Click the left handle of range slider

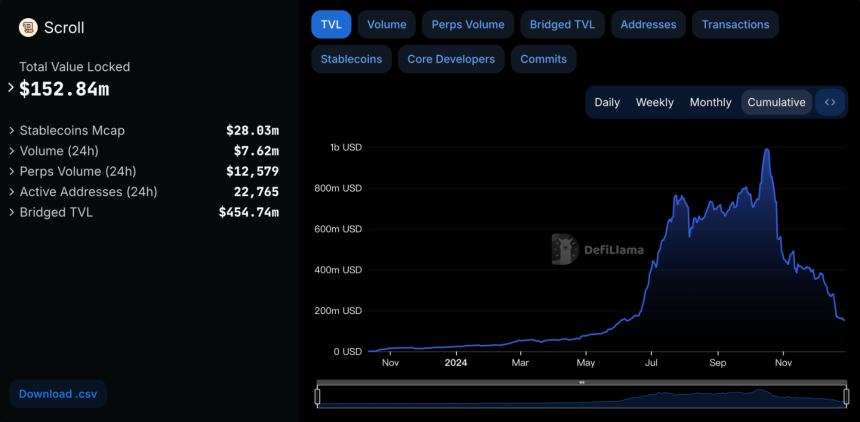coord(317,396)
